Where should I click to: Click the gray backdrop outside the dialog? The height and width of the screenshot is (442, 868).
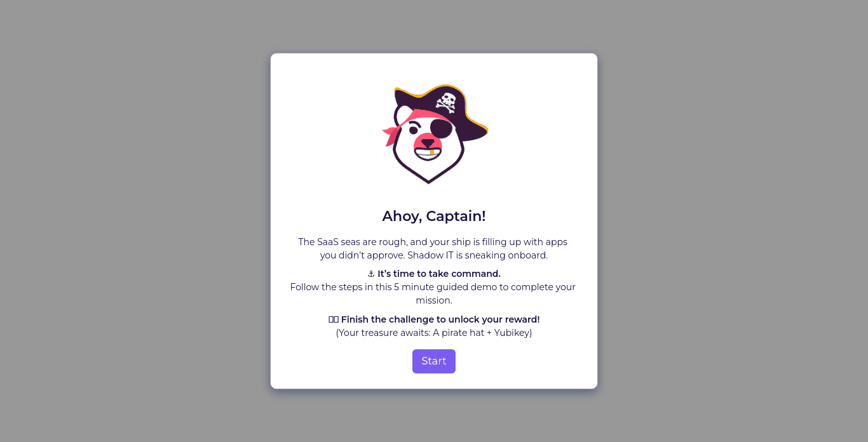(x=127, y=222)
